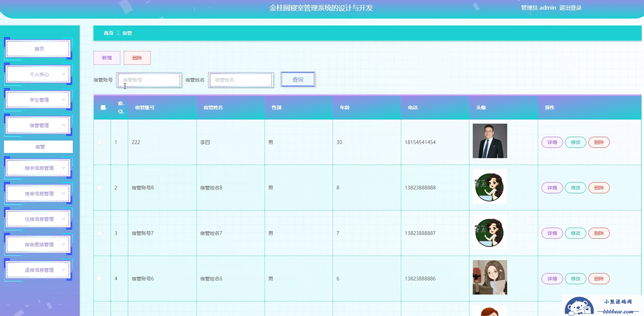Expand the 宿舍更换管理 menu chevron

pos(64,244)
